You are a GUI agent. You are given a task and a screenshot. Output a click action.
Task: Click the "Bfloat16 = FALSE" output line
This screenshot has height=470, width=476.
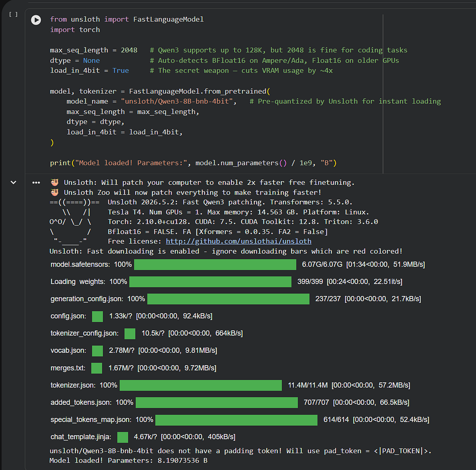(x=218, y=232)
